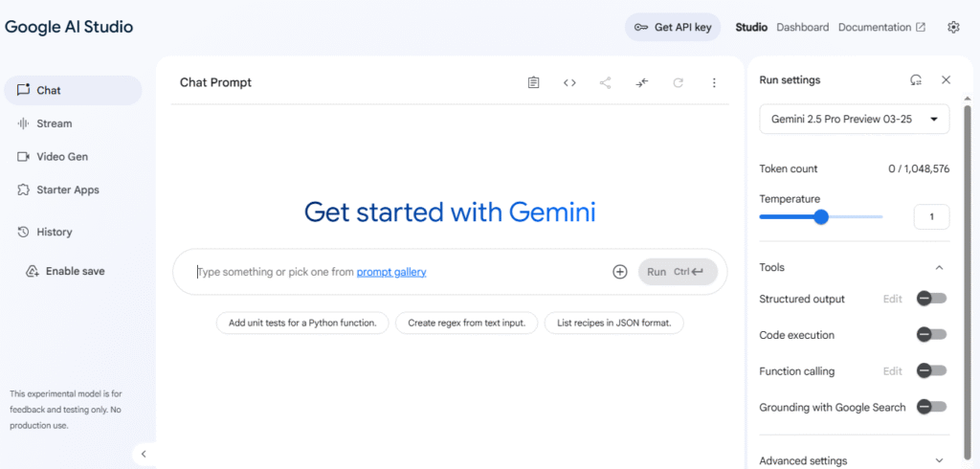Click the Temperature value input box
980x469 pixels.
(931, 217)
